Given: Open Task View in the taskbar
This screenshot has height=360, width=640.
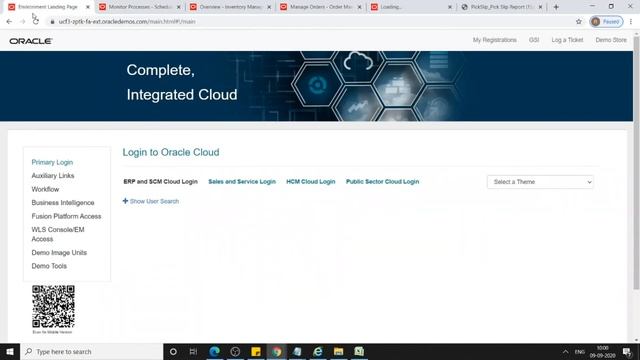Looking at the screenshot, I should point(193,351).
